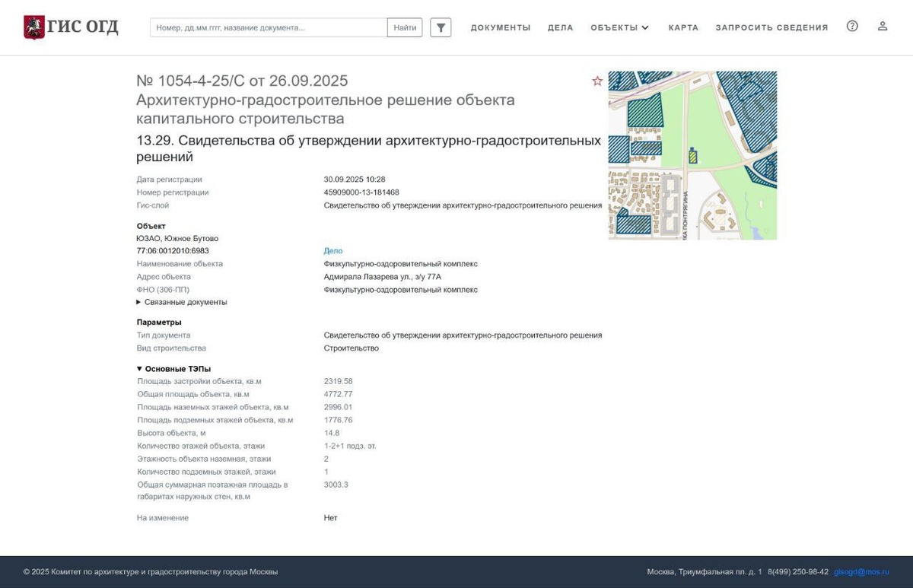Select the Высота объекта, м label
This screenshot has width=913, height=588.
coord(171,433)
